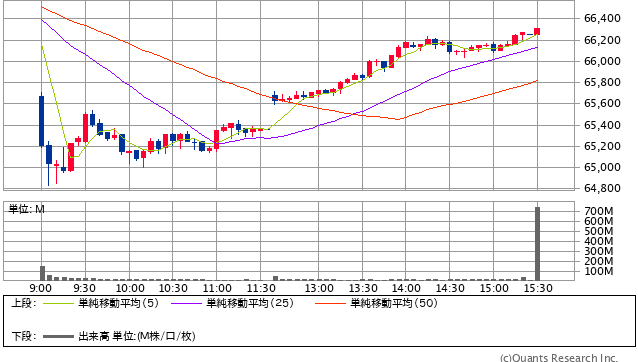Click the 14:30 time axis label
The image size is (638, 362).
pyautogui.click(x=450, y=288)
